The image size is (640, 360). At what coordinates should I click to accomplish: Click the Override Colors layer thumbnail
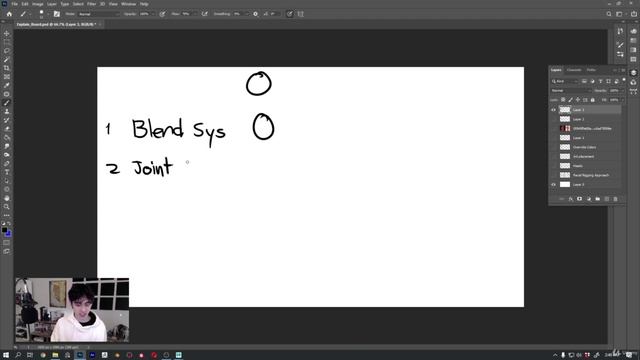coord(565,147)
